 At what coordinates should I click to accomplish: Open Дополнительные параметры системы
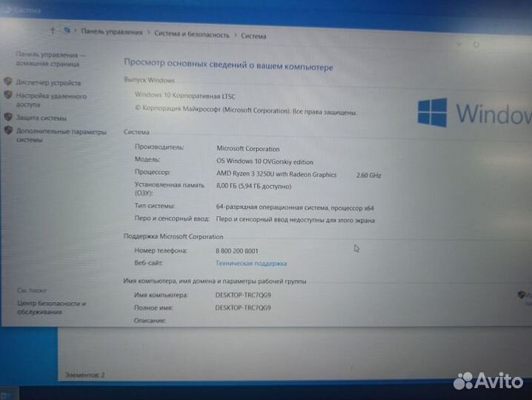point(61,136)
